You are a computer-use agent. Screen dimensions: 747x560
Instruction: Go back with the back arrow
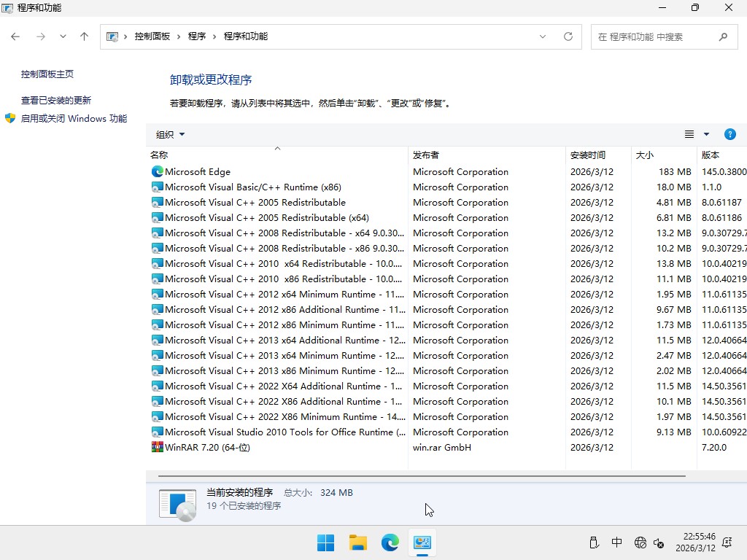pos(15,35)
